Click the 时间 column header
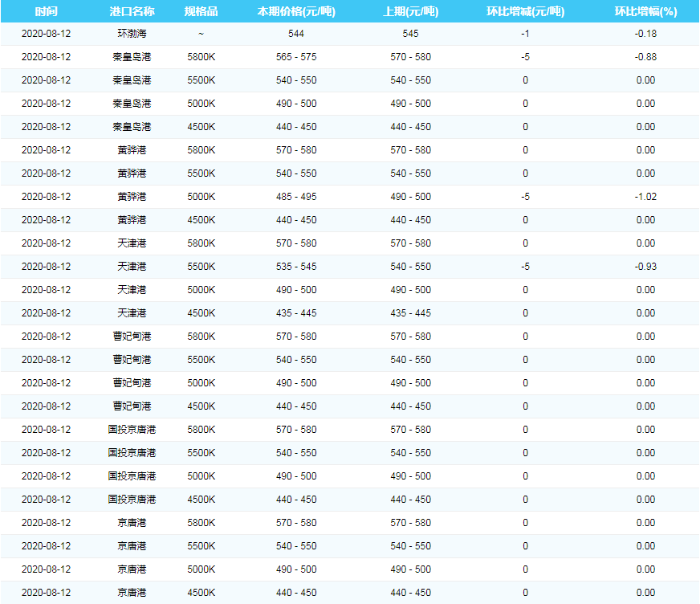Image resolution: width=700 pixels, height=604 pixels. (46, 12)
